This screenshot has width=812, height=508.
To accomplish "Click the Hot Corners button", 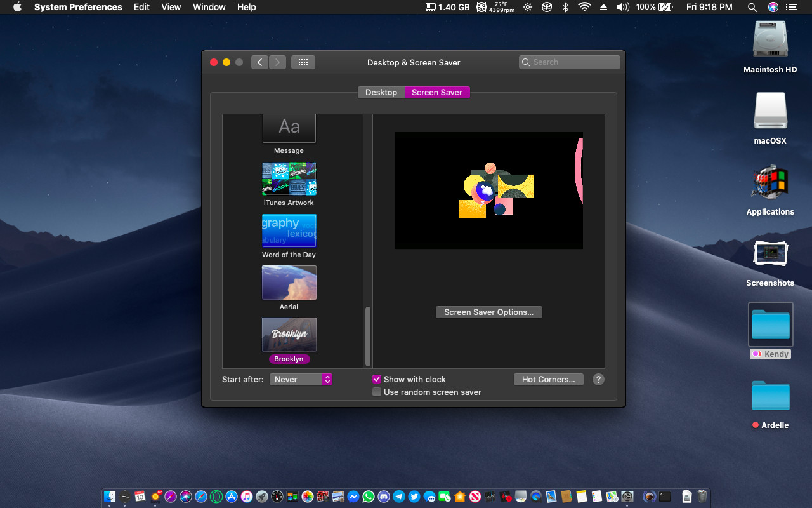I will click(549, 379).
